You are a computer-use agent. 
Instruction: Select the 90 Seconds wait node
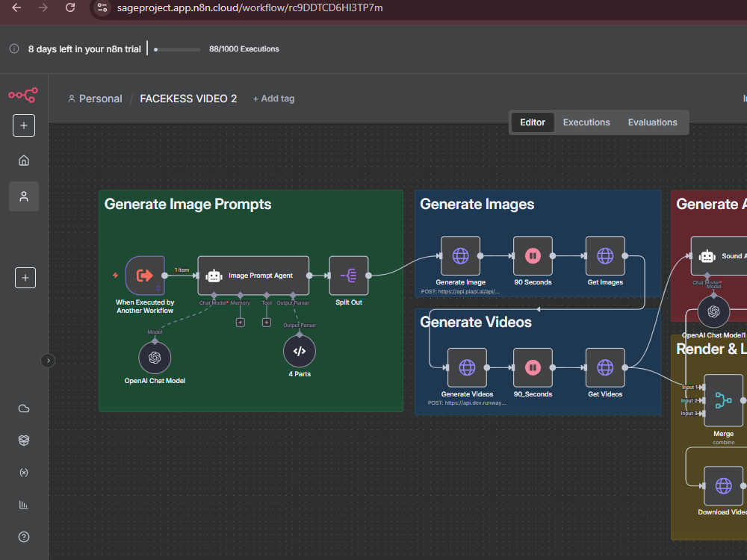pos(533,255)
